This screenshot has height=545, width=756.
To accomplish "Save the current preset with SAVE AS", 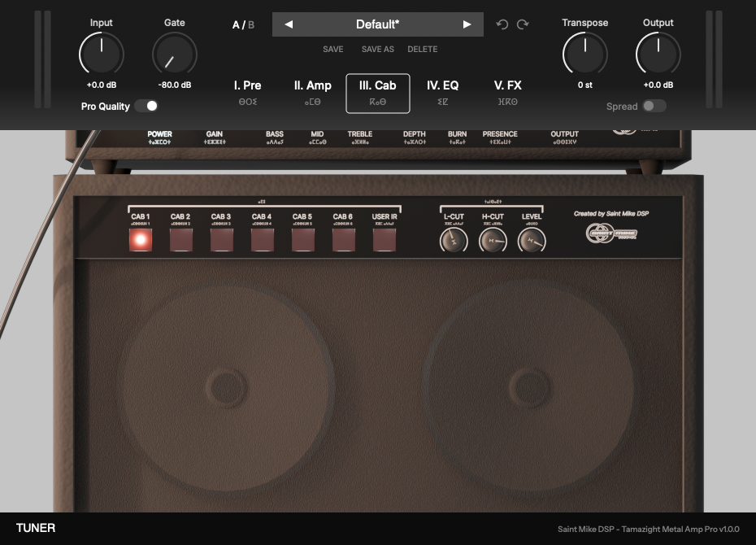I will point(377,49).
